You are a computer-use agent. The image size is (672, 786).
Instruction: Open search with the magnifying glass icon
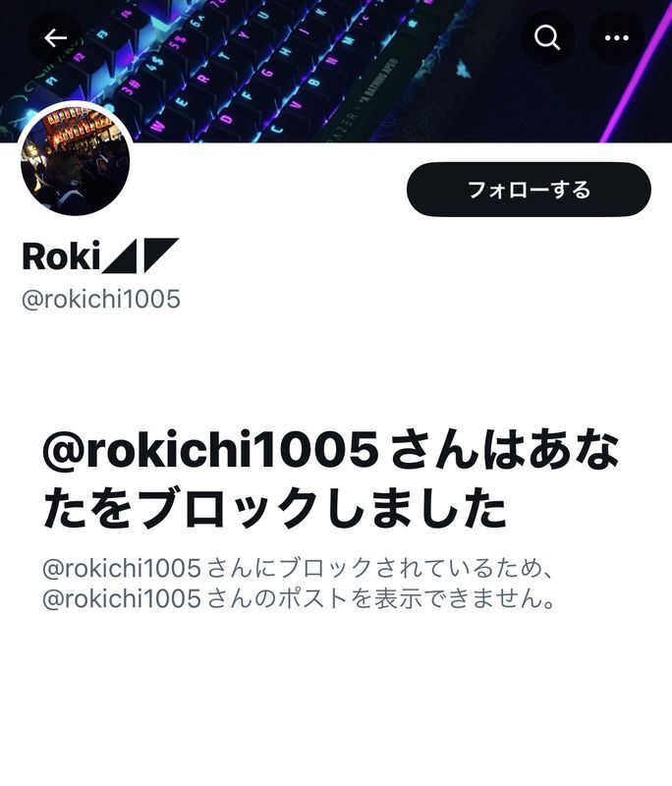pos(546,37)
